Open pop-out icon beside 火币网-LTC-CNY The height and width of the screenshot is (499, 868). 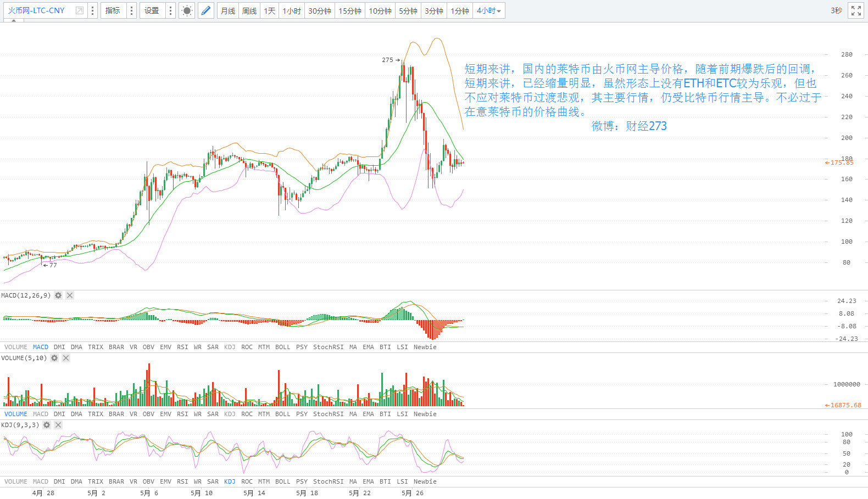point(80,10)
